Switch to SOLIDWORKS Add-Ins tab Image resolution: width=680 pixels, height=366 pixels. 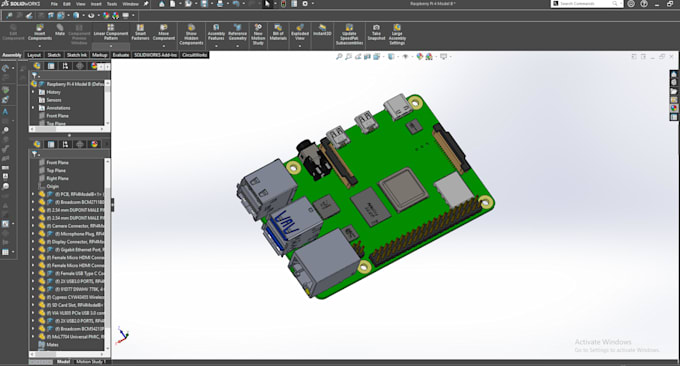(155, 55)
